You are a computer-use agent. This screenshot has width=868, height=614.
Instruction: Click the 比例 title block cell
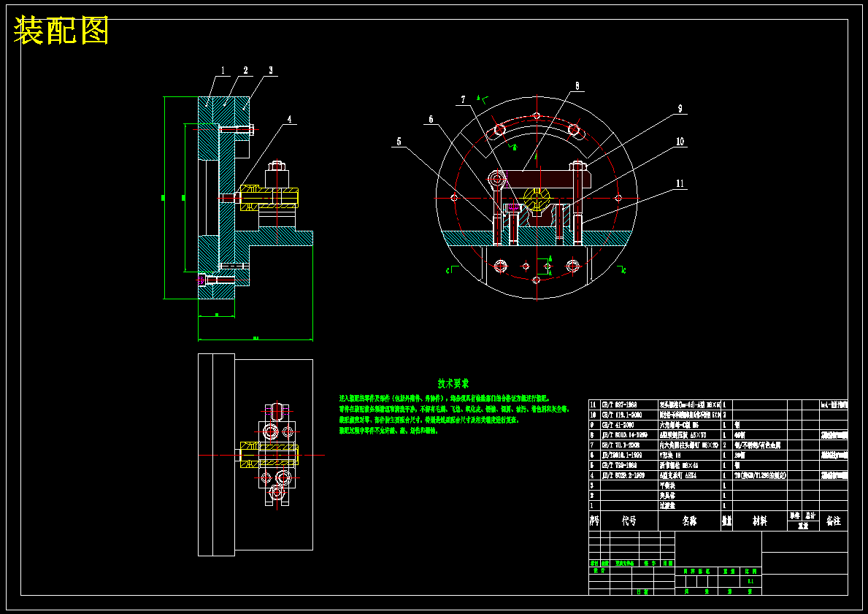click(750, 571)
